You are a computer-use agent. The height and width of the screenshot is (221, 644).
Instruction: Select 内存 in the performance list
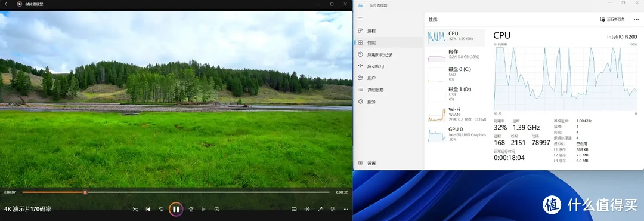456,54
